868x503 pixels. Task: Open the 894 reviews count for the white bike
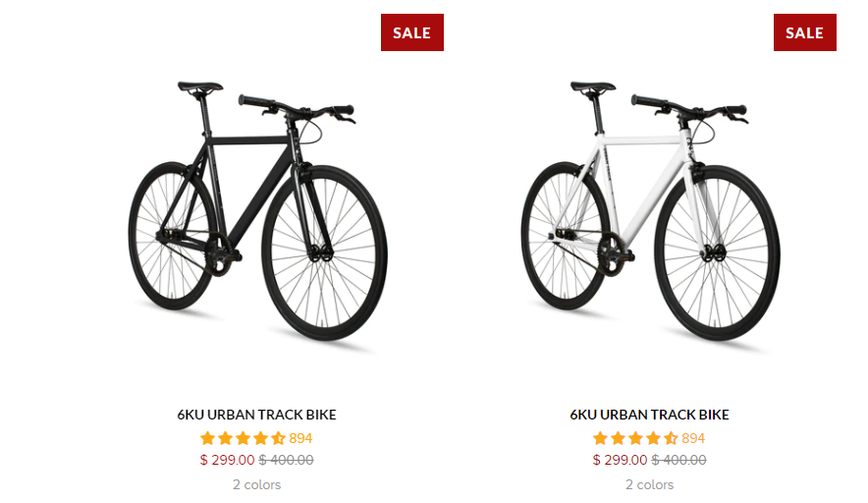(x=693, y=438)
